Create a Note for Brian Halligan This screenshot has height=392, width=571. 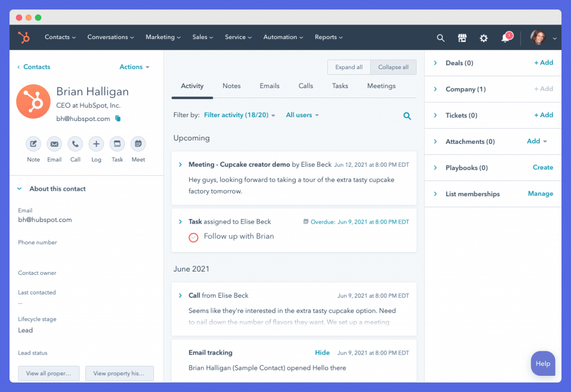coord(33,144)
